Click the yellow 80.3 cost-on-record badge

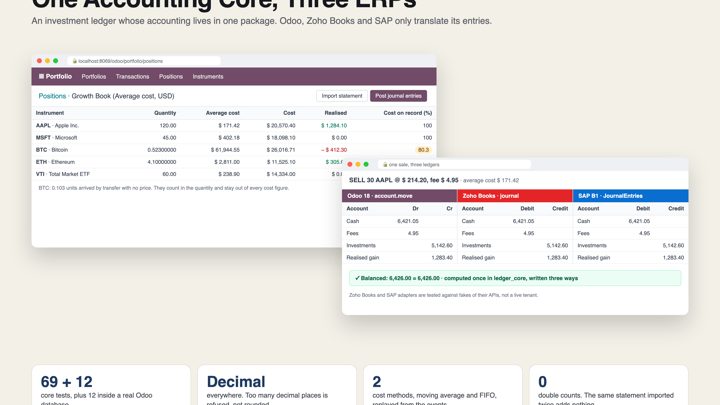(423, 150)
